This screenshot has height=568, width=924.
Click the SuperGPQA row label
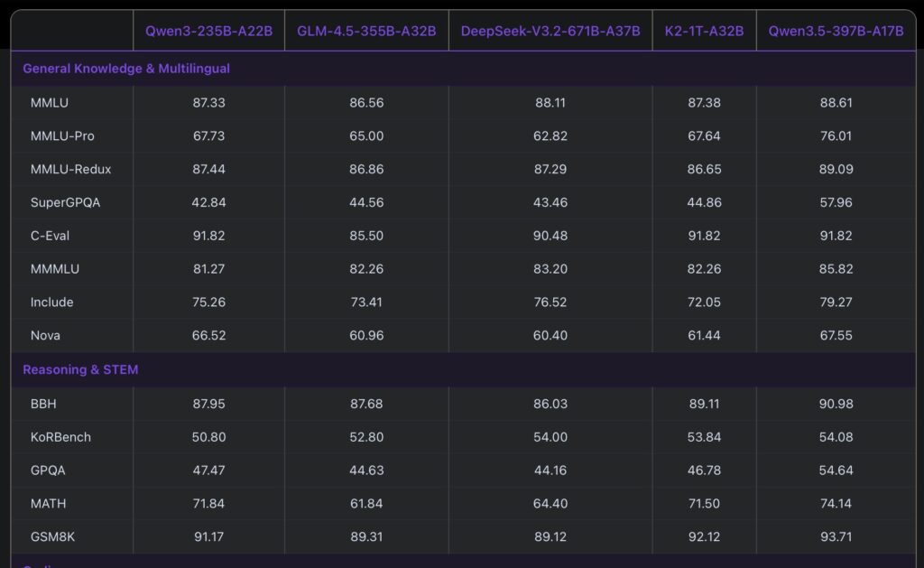pos(65,202)
